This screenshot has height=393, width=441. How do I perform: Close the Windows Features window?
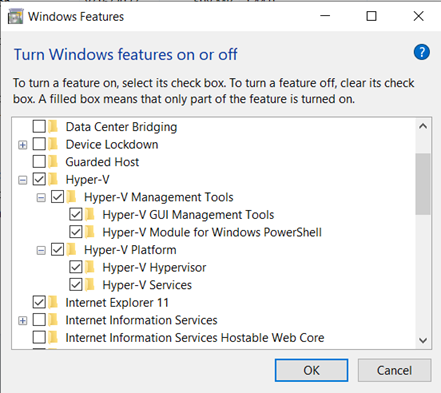[x=418, y=16]
